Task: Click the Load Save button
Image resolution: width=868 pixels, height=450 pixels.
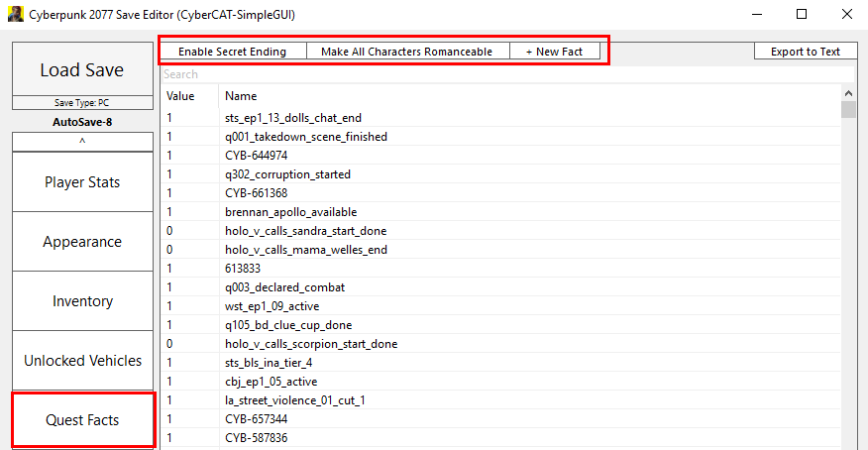Action: pyautogui.click(x=82, y=69)
